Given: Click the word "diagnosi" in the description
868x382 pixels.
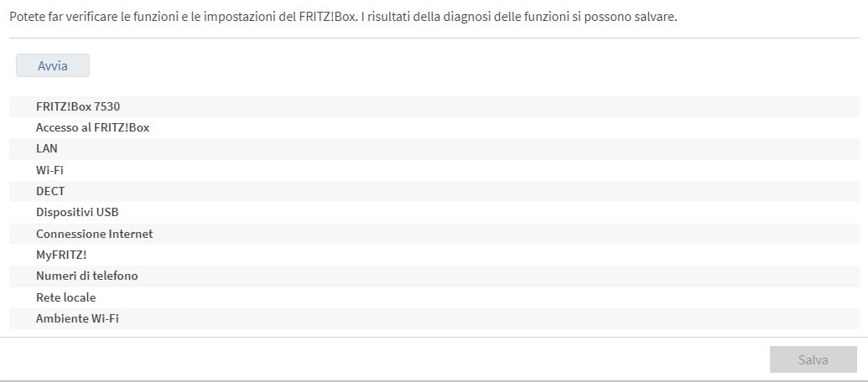Looking at the screenshot, I should tap(476, 17).
